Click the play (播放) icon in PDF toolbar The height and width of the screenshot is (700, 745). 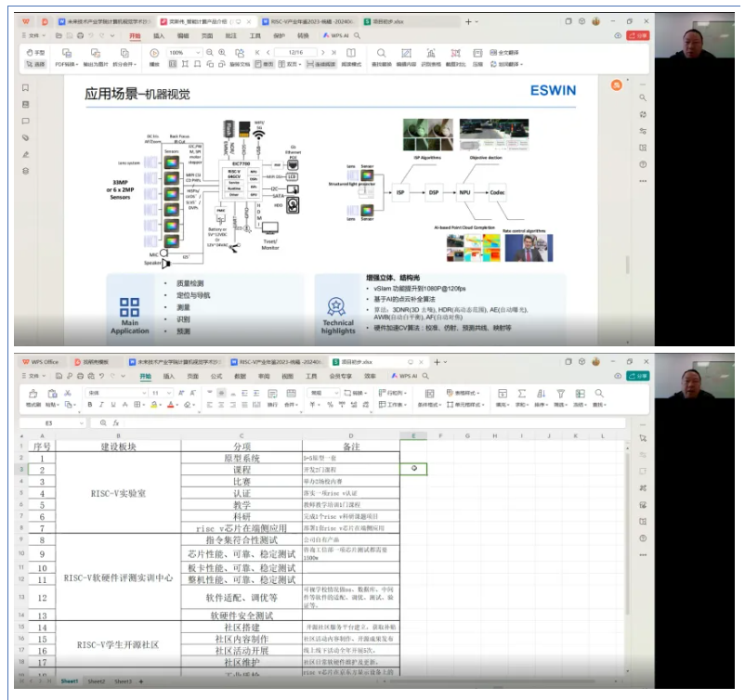pyautogui.click(x=153, y=53)
